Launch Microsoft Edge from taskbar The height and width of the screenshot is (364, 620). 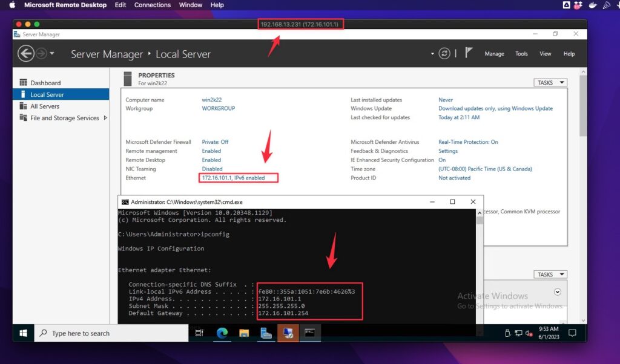222,333
